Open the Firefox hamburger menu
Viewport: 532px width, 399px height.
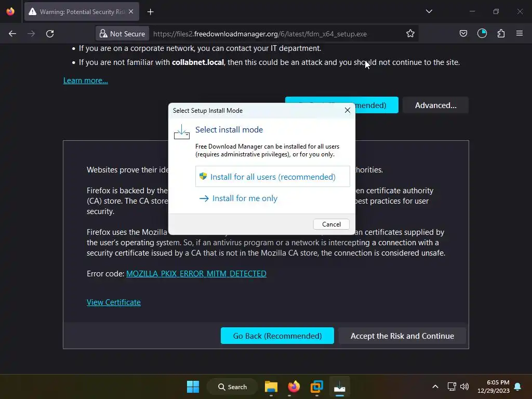pos(520,34)
